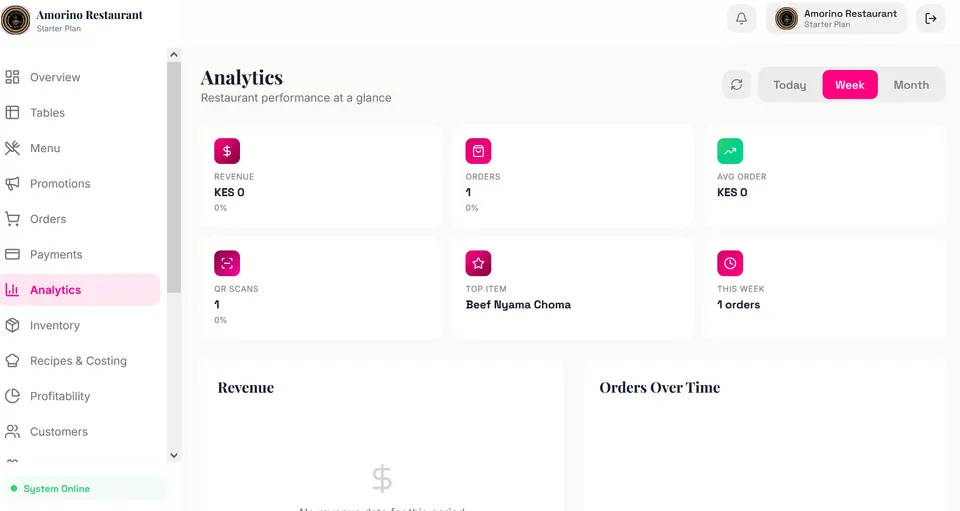Open the Overview grid icon in sidebar

12,77
